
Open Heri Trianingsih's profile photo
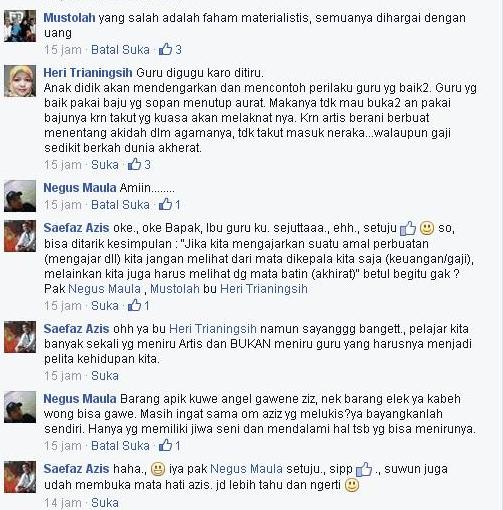20,81
